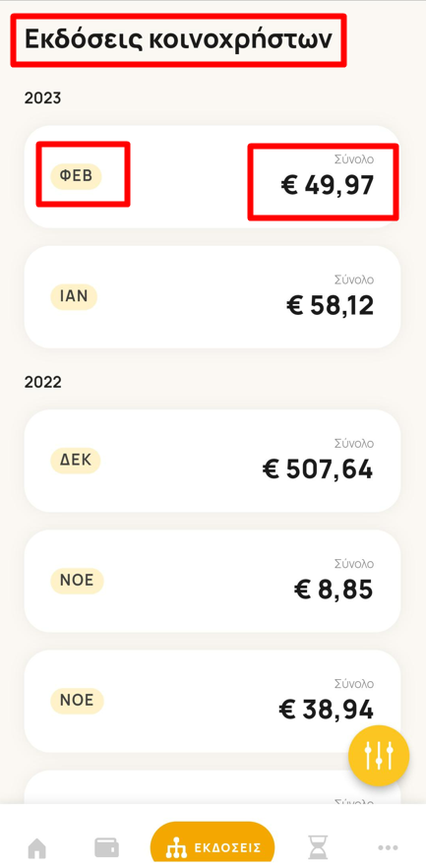
Task: Tap the € 507,64 total amount
Action: click(318, 470)
